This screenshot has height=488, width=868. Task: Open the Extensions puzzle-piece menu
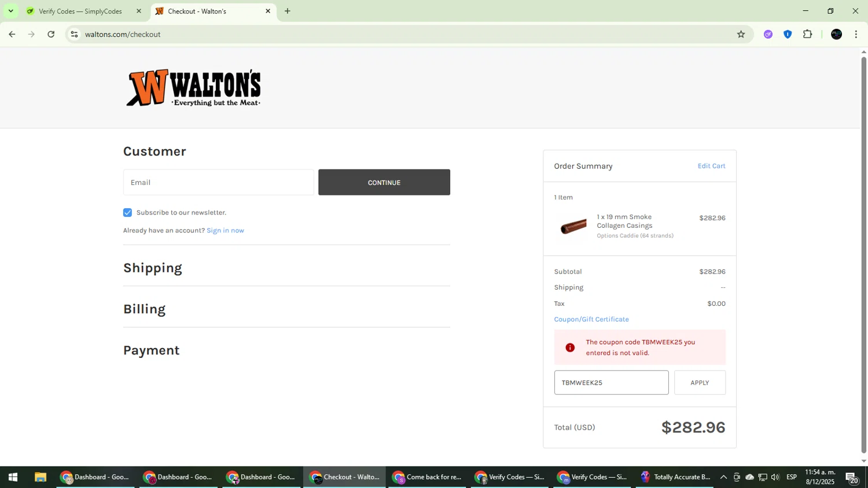coord(808,34)
